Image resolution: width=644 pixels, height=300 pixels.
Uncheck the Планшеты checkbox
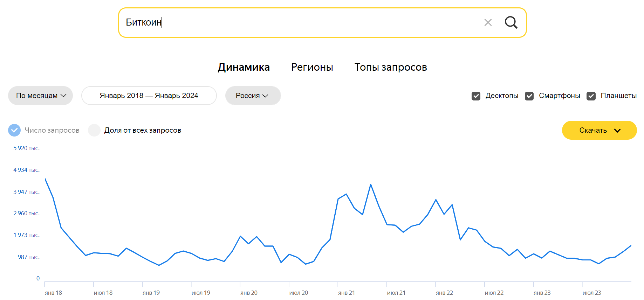coord(591,96)
